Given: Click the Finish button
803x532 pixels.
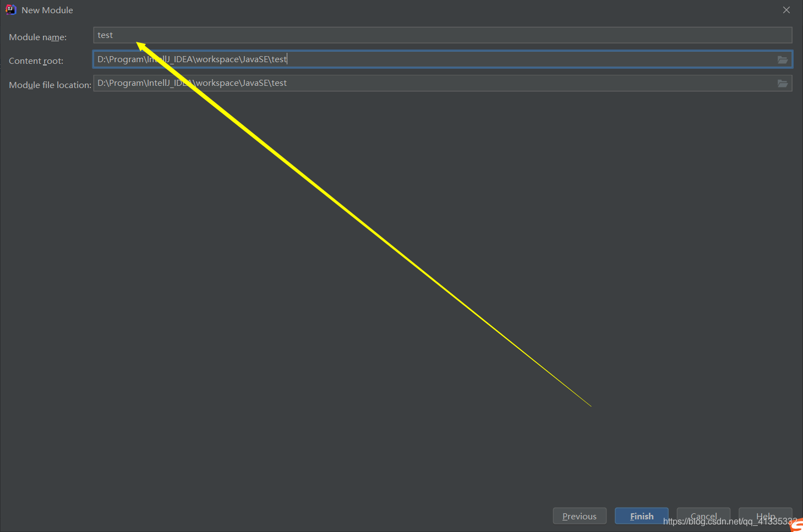Looking at the screenshot, I should tap(642, 516).
